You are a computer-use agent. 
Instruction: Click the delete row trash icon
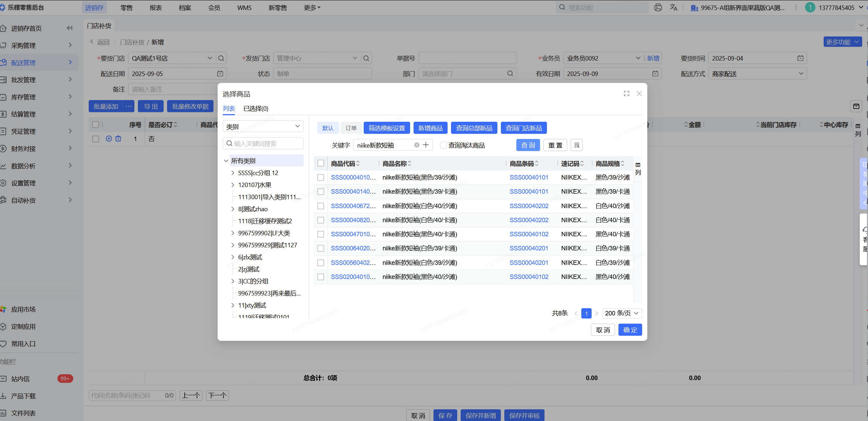tap(118, 139)
